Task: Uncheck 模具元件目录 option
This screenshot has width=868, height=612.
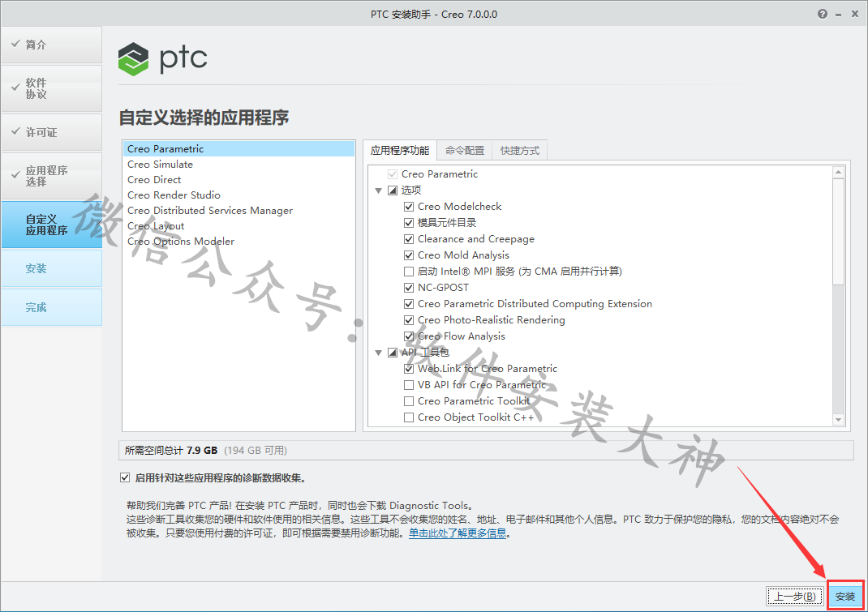Action: point(409,223)
